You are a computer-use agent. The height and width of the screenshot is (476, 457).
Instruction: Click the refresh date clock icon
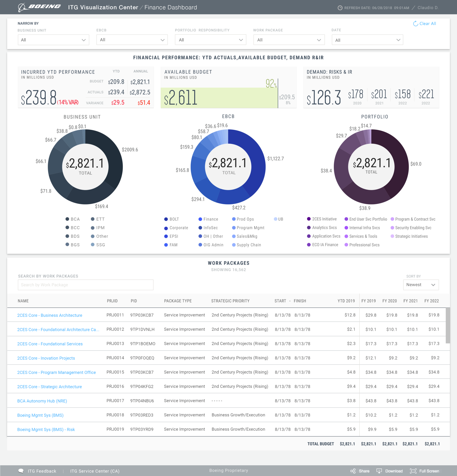(340, 8)
